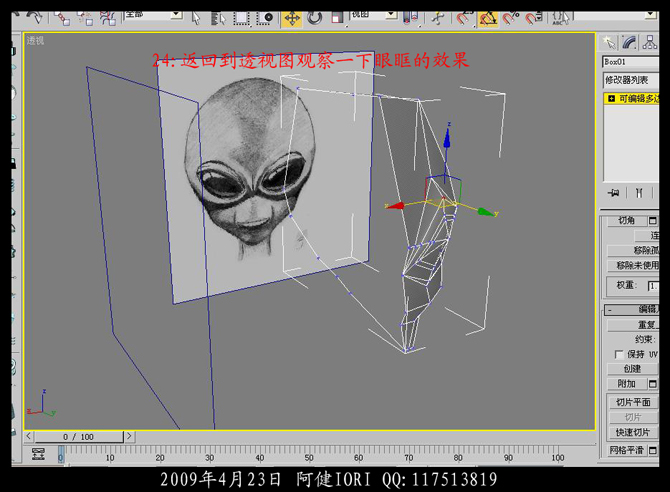Image resolution: width=670 pixels, height=492 pixels.
Task: Toggle the Show End Result icon
Action: [639, 193]
